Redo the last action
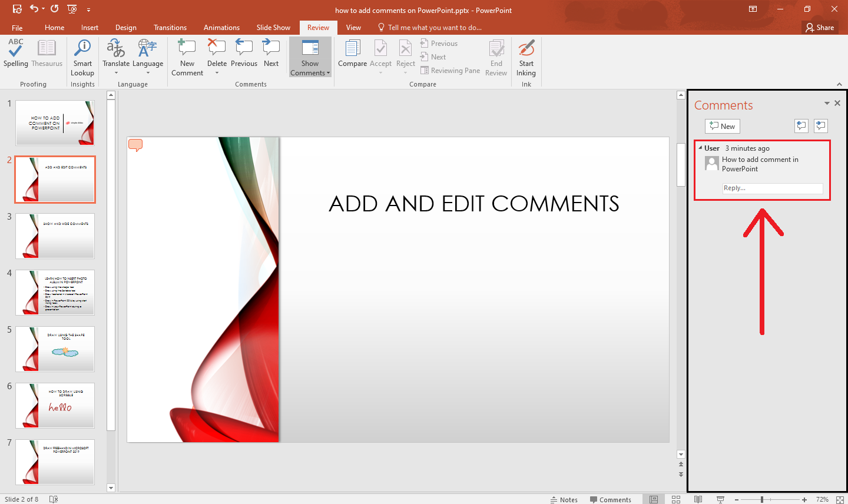 pyautogui.click(x=54, y=9)
